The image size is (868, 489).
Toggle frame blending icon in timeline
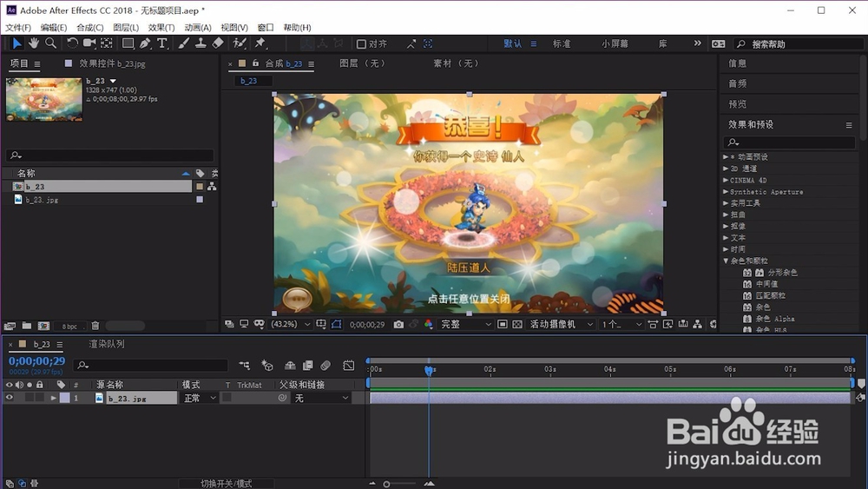pyautogui.click(x=308, y=365)
